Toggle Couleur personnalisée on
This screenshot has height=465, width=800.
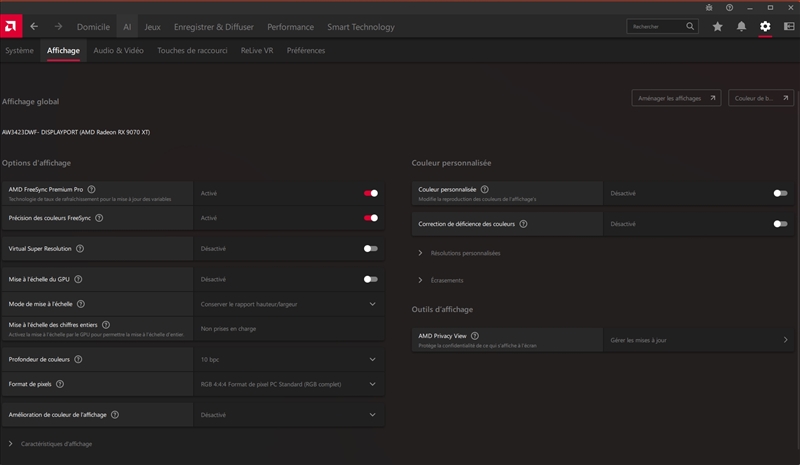tap(780, 193)
